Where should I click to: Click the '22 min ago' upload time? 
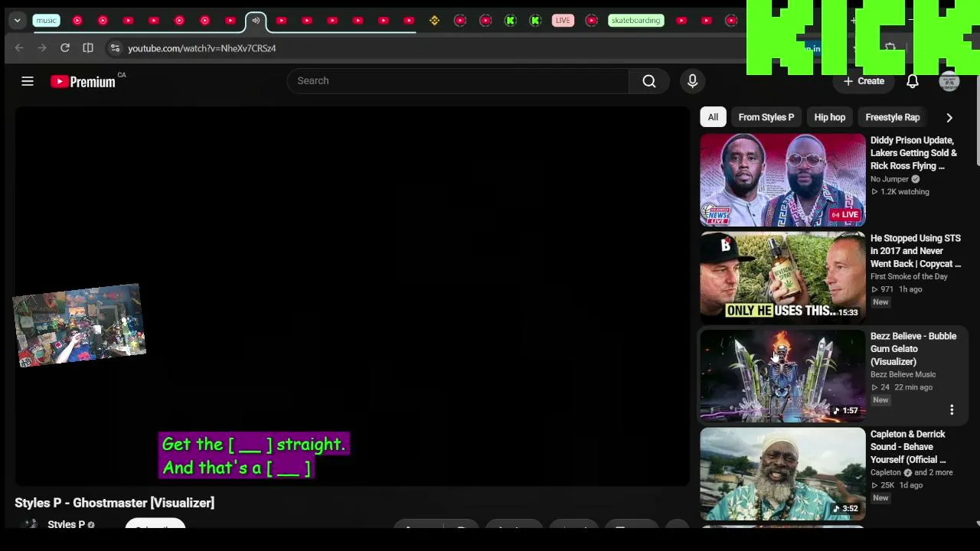pos(913,387)
